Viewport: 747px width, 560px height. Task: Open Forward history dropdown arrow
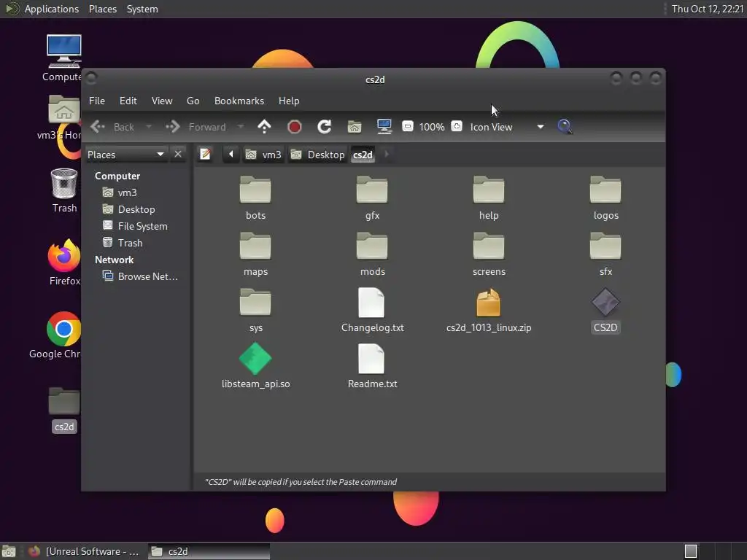tap(241, 127)
